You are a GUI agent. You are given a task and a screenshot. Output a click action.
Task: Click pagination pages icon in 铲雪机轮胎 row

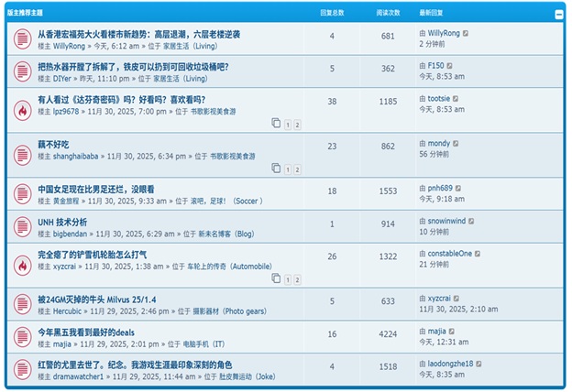point(276,278)
